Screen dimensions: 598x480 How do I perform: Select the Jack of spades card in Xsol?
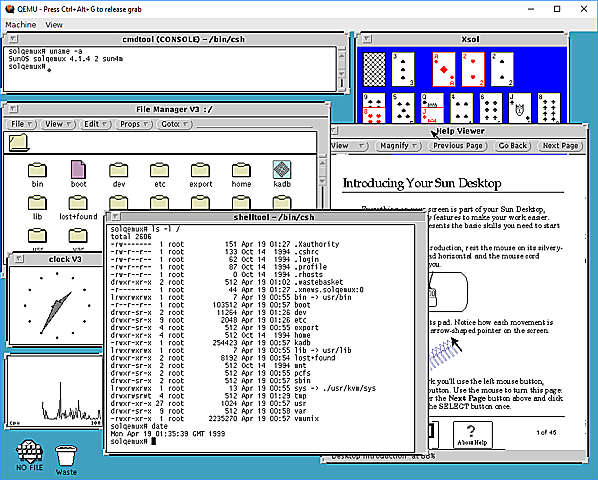(520, 108)
